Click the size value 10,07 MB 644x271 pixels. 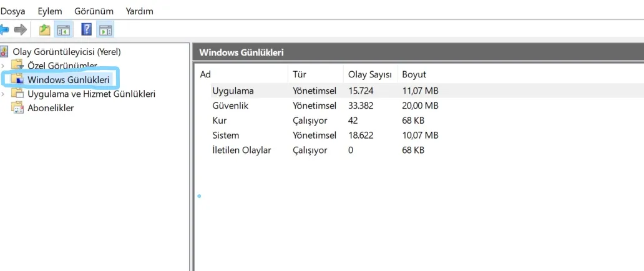(420, 135)
